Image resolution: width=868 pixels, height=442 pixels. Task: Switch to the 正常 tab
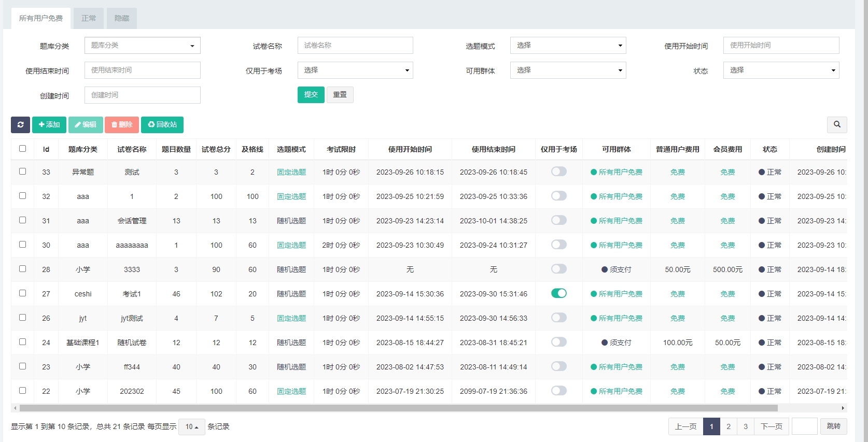click(89, 18)
